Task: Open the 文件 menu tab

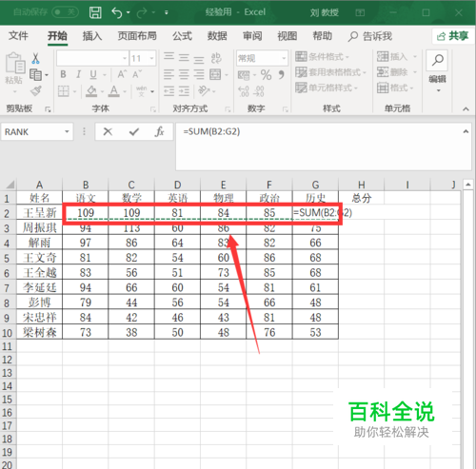Action: tap(18, 35)
